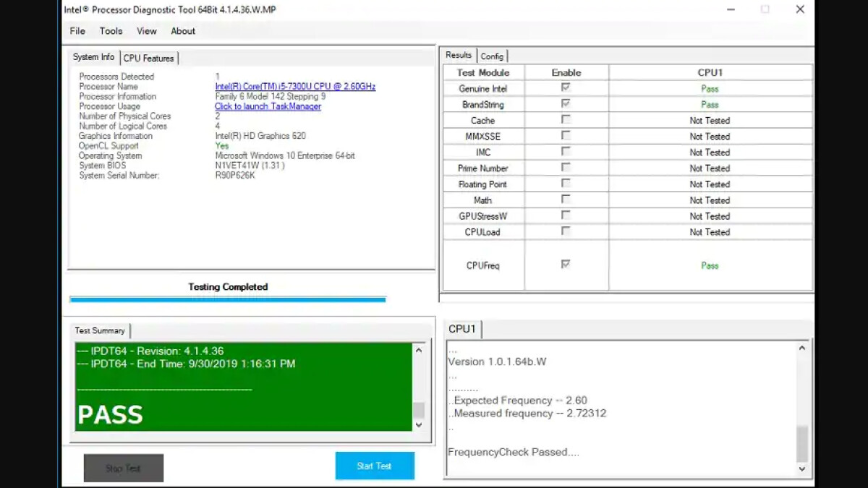
Task: Click the CPU1 output scrollbar thumb
Action: click(802, 444)
